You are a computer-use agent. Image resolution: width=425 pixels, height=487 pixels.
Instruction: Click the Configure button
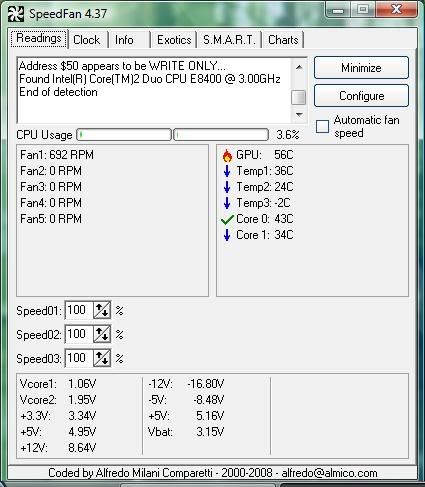click(361, 96)
